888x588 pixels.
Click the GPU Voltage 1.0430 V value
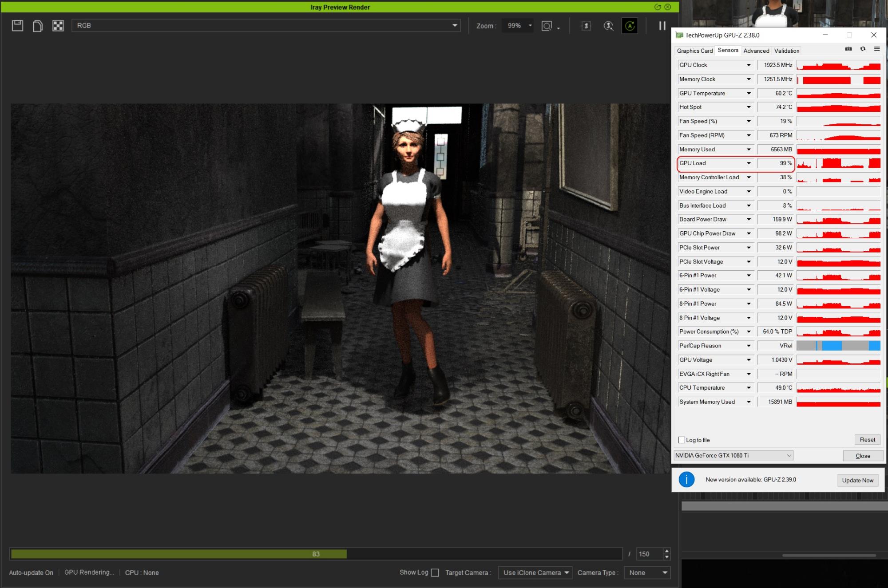[775, 360]
